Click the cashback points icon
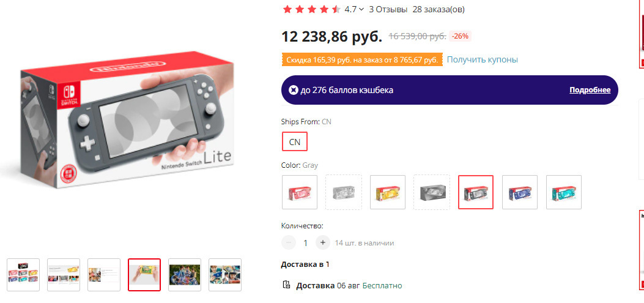Screen dimensions: 644x303 [293, 90]
